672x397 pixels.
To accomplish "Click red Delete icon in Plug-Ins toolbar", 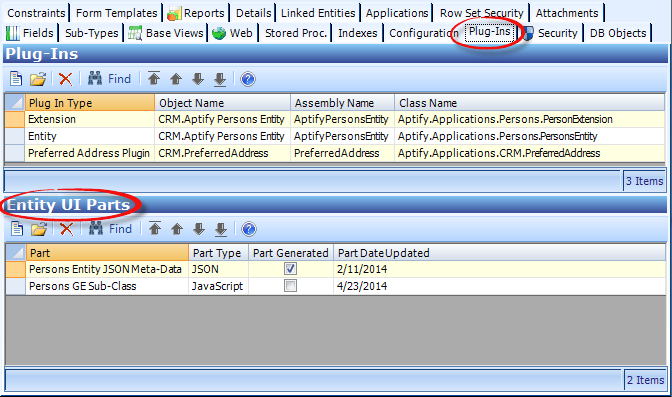I will click(x=65, y=79).
